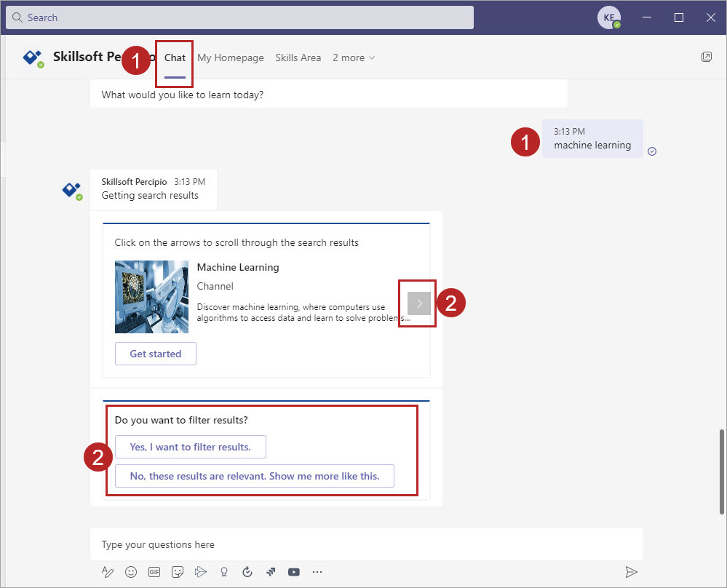This screenshot has width=727, height=588.
Task: Click the sent-status checkmark icon
Action: tap(652, 151)
